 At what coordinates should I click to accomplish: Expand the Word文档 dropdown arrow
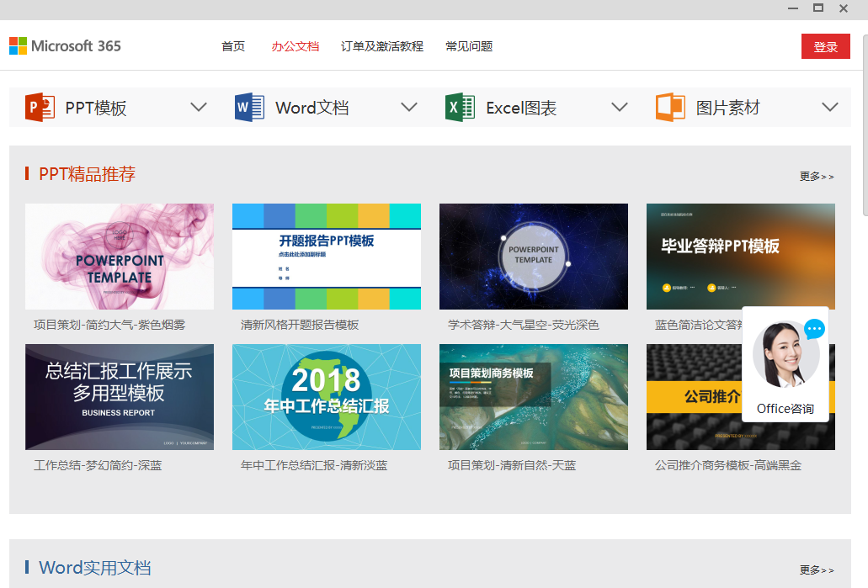409,108
